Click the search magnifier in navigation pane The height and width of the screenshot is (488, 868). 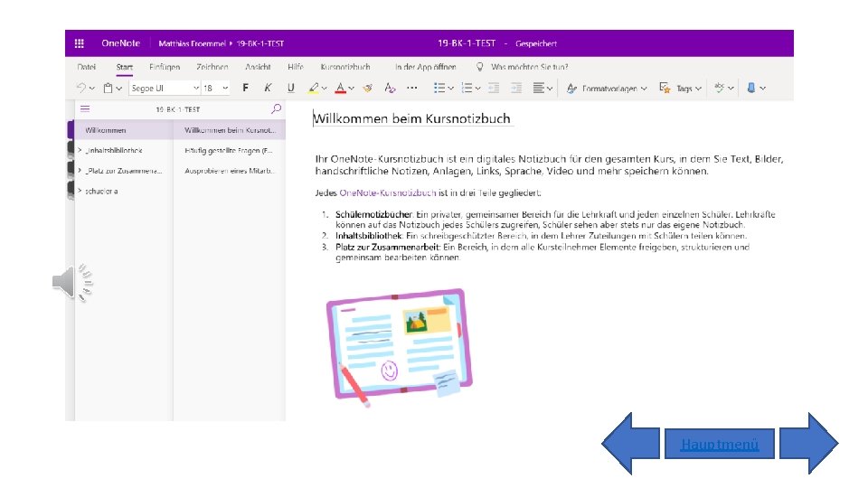click(x=276, y=109)
